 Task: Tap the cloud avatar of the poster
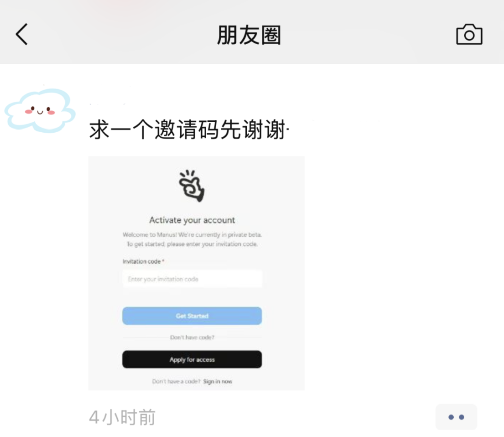click(40, 110)
